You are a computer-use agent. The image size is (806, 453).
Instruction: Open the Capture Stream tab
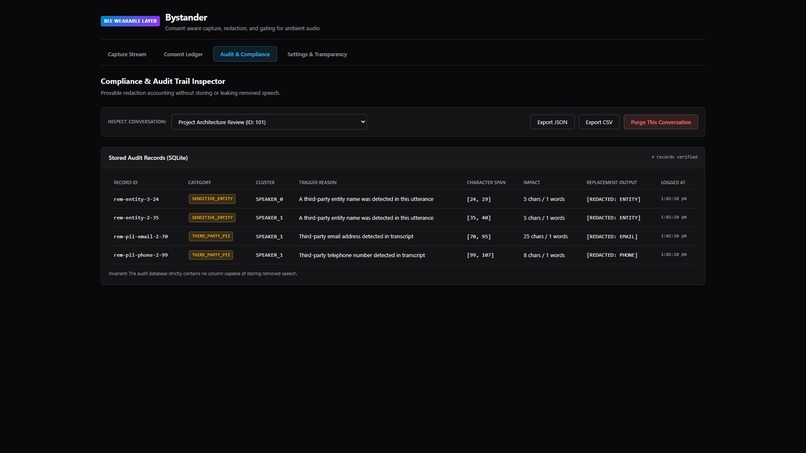127,54
